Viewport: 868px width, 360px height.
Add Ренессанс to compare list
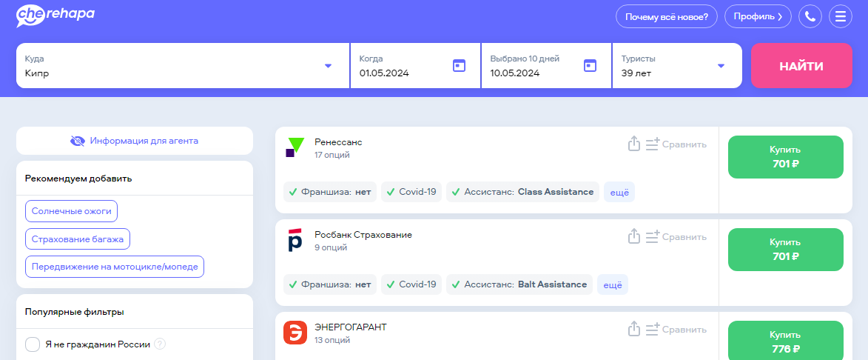[x=676, y=144]
